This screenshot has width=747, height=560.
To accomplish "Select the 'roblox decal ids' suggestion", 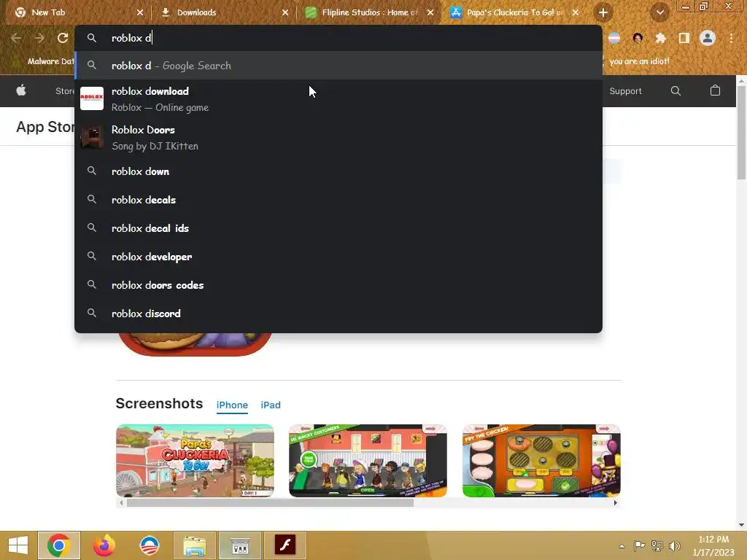I will pos(338,228).
